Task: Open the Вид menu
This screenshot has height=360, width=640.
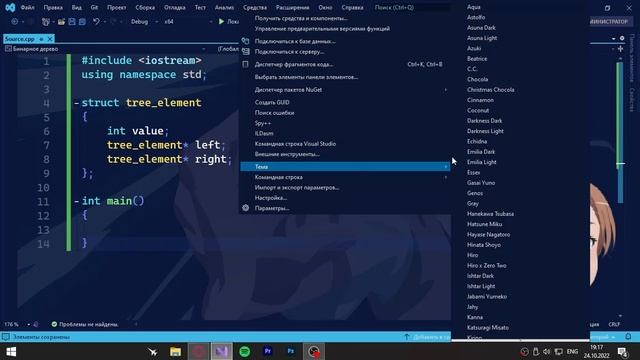Action: click(76, 7)
